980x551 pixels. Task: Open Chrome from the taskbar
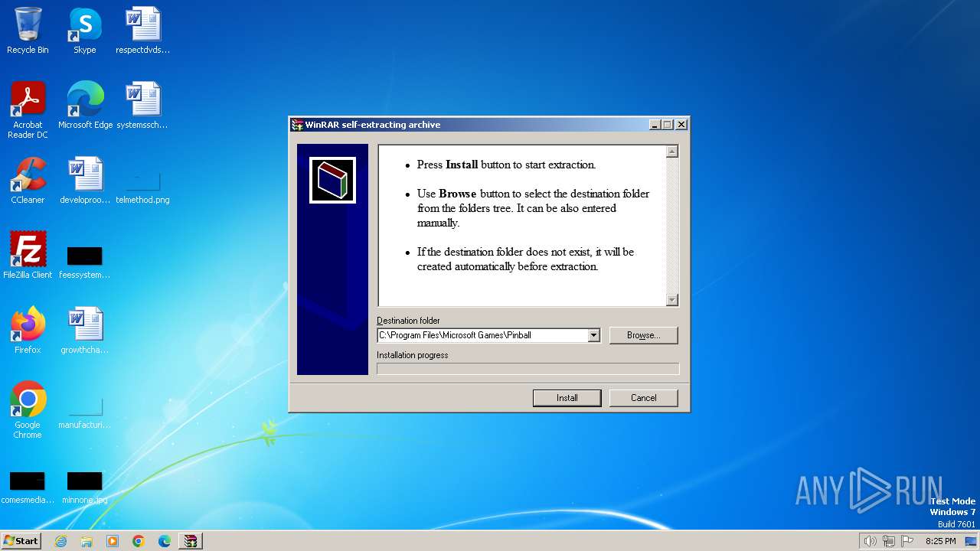139,541
